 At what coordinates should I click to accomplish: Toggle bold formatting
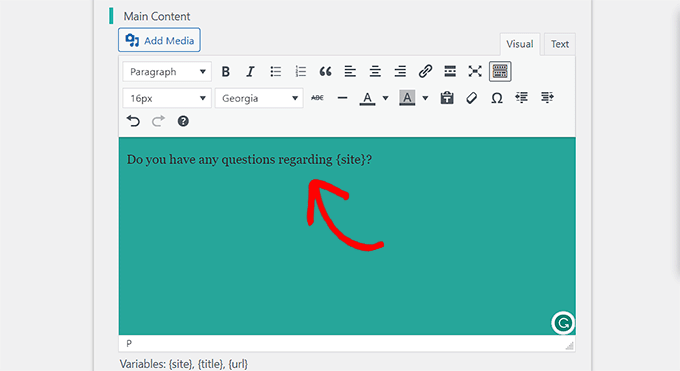(226, 72)
